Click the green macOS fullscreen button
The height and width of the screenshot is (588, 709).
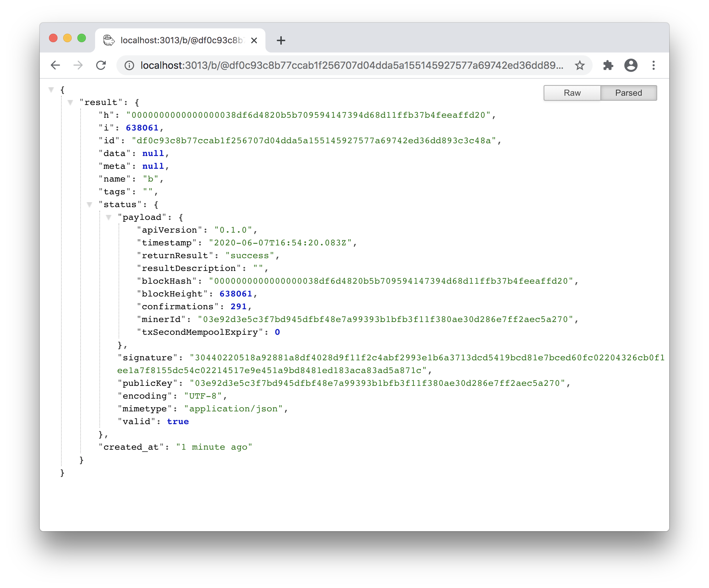pos(82,38)
